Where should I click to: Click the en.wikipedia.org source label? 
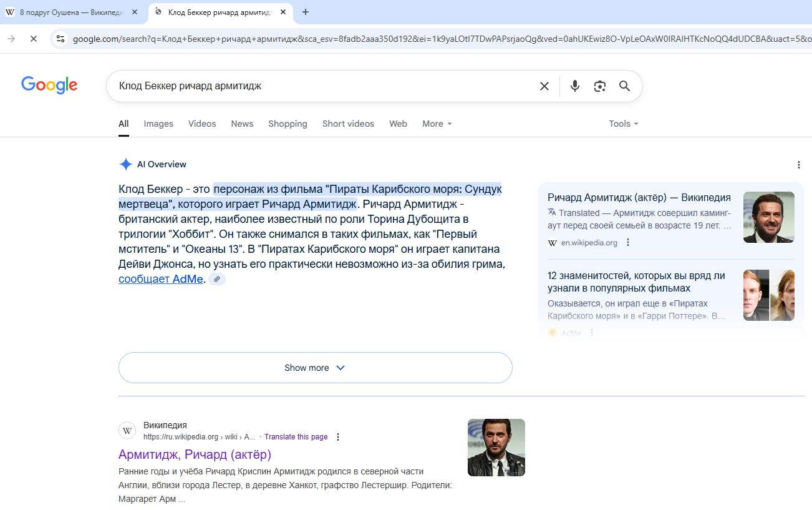(x=589, y=242)
